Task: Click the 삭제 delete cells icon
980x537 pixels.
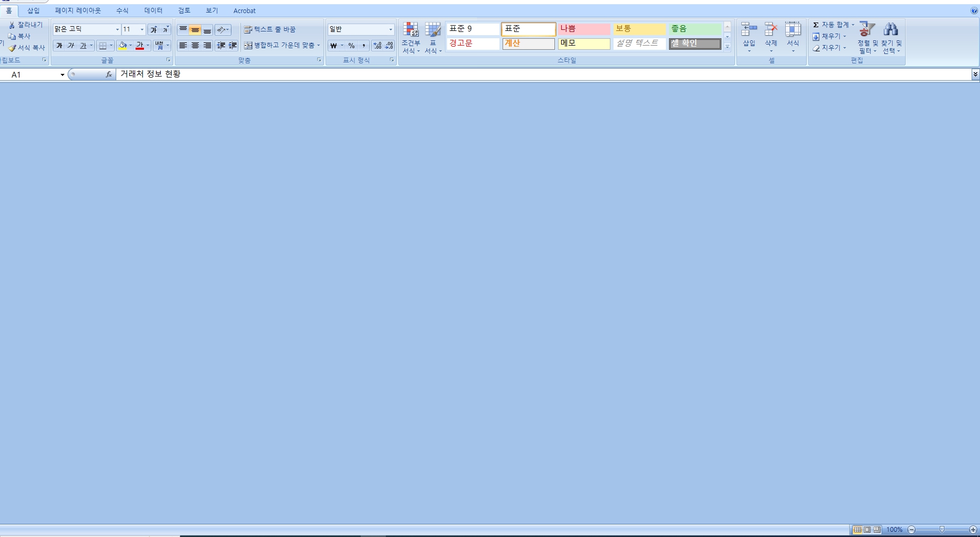Action: 771,30
